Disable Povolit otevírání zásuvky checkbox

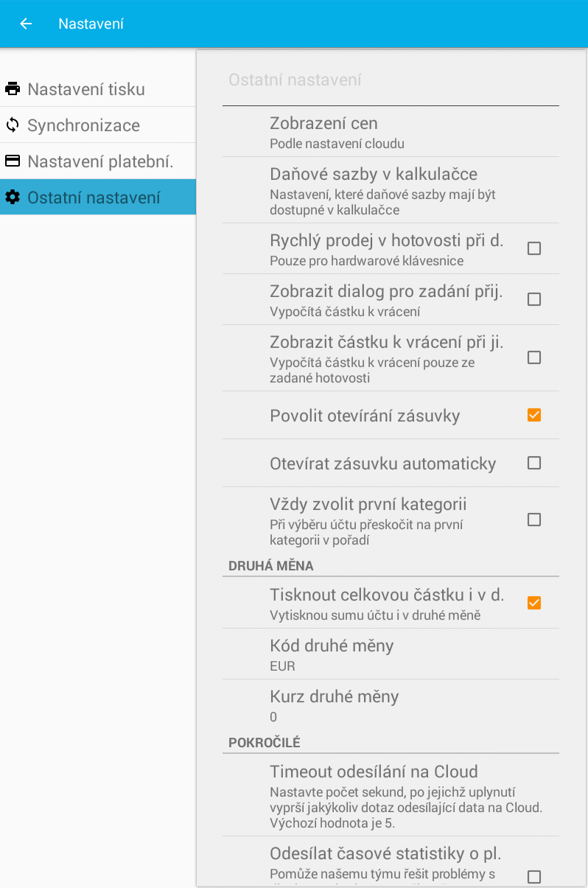click(x=534, y=415)
